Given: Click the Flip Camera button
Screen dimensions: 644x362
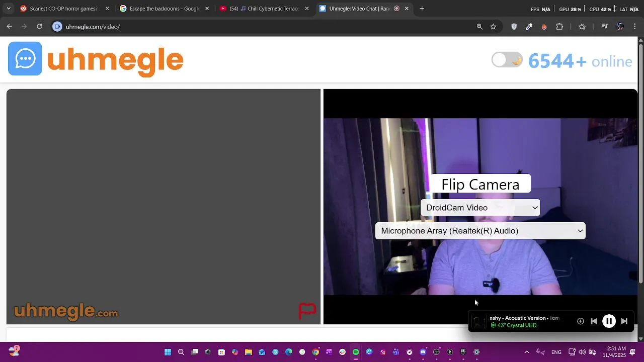Looking at the screenshot, I should coord(480,184).
